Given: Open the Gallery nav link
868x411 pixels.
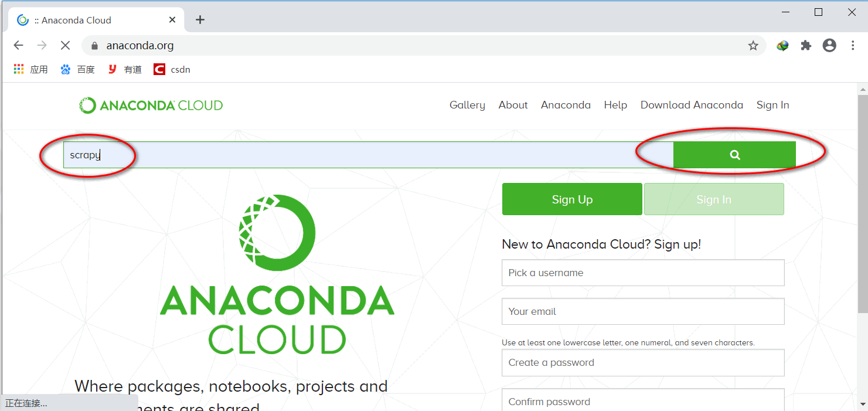Looking at the screenshot, I should tap(467, 105).
